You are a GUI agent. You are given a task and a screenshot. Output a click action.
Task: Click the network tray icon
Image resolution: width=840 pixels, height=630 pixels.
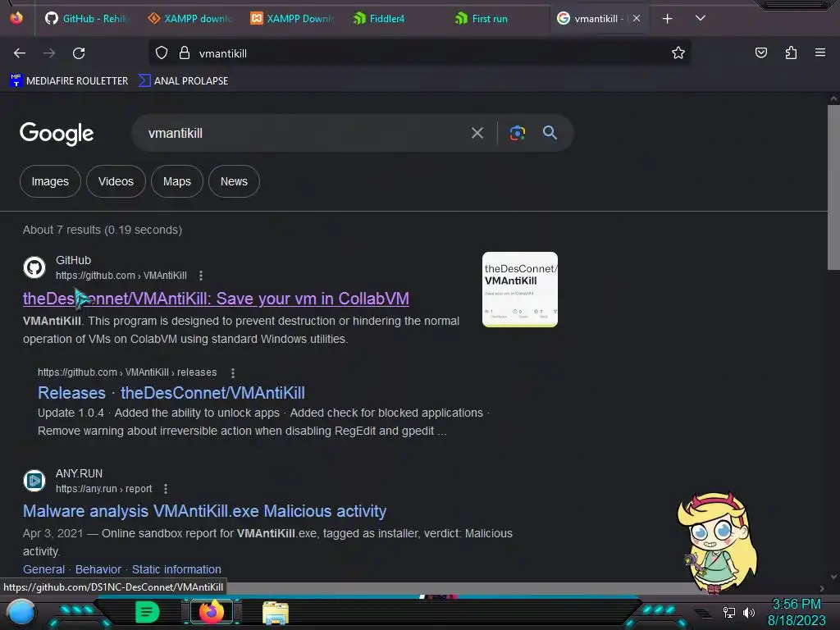[x=728, y=612]
